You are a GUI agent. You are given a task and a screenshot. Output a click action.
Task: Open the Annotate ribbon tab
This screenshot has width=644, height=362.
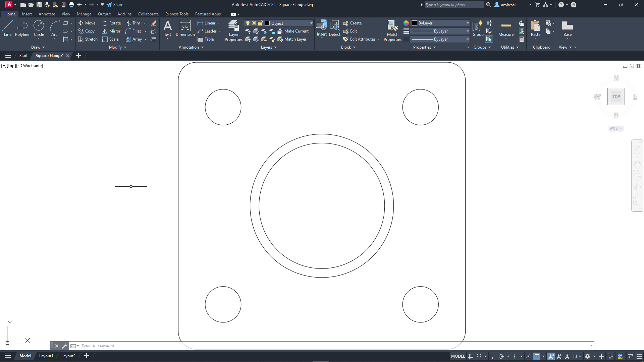tap(47, 14)
